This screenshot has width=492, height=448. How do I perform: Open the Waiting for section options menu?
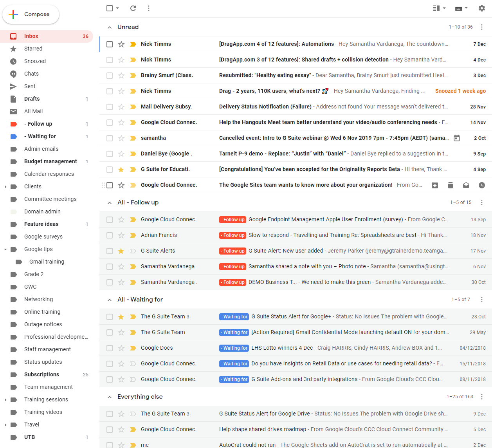[x=482, y=300]
